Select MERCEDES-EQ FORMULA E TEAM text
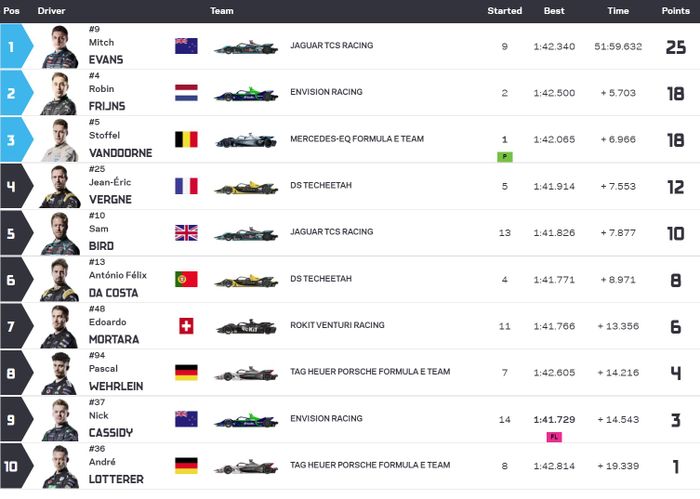This screenshot has height=499, width=700. point(357,139)
